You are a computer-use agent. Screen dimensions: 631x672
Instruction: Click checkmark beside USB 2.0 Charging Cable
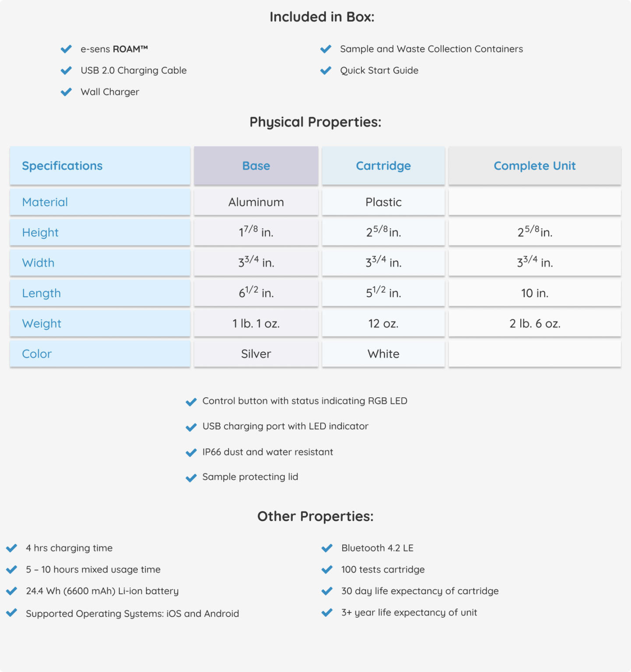66,70
